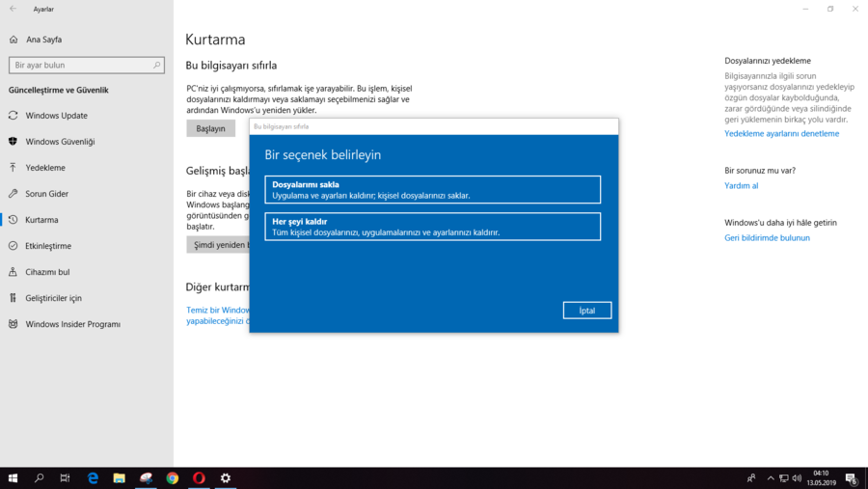Click the volume speaker icon in tray
Viewport: 868px width, 489px height.
pos(797,478)
